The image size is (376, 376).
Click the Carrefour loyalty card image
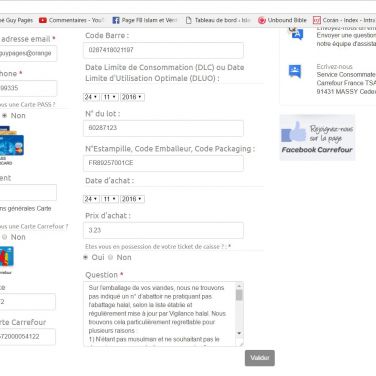(x=7, y=257)
